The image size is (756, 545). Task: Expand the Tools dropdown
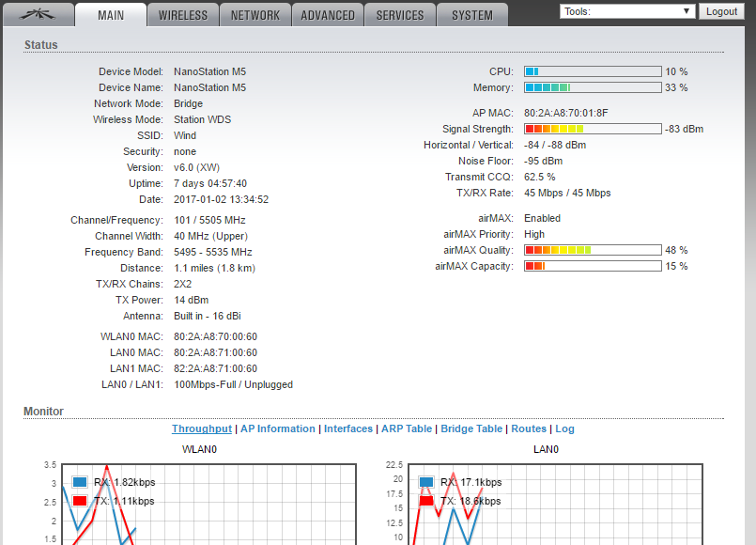pos(626,11)
